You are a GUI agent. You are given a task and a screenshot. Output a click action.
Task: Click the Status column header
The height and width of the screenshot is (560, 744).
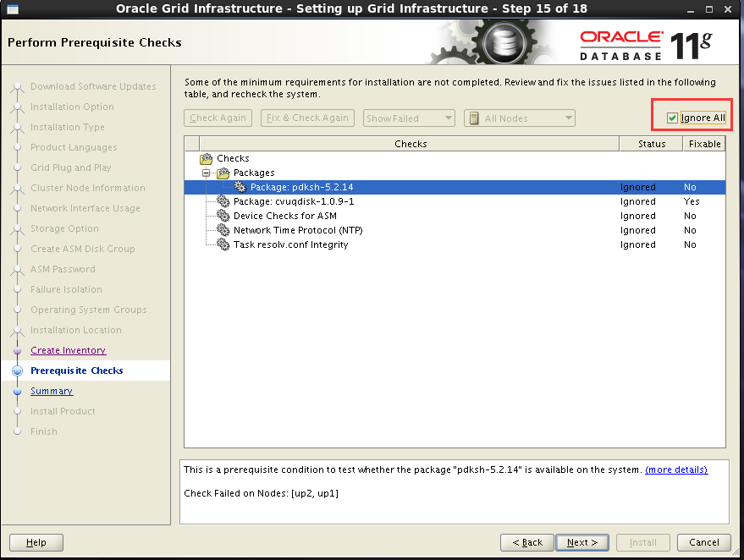[652, 144]
